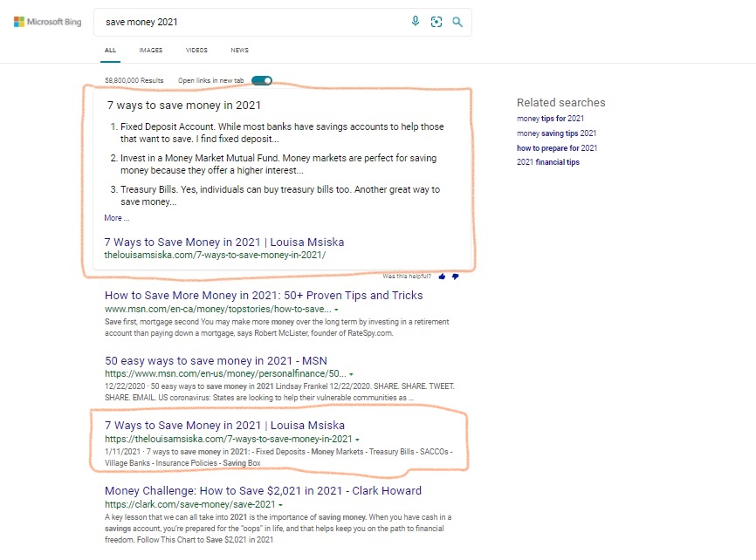Click the '7 ways to save money in 2021' heading
The width and height of the screenshot is (756, 560).
click(x=183, y=106)
